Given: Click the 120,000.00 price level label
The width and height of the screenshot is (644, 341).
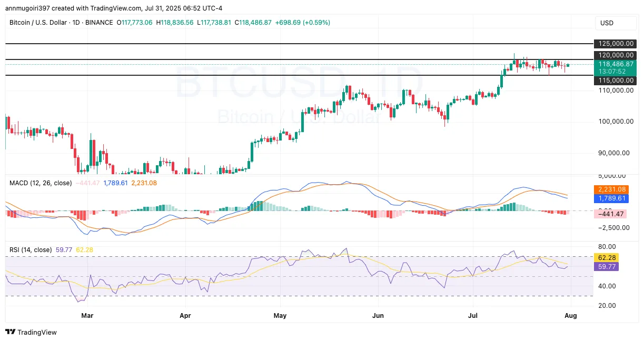Looking at the screenshot, I should click(x=615, y=55).
